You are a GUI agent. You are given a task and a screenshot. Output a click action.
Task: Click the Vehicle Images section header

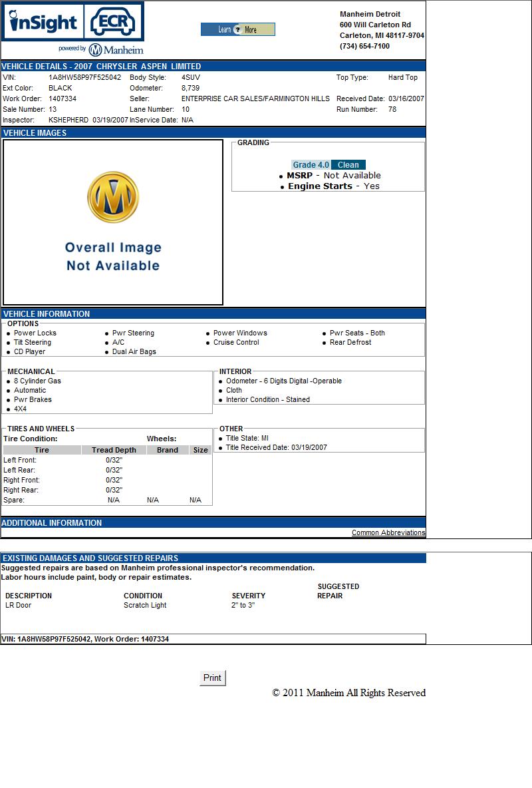(213, 132)
